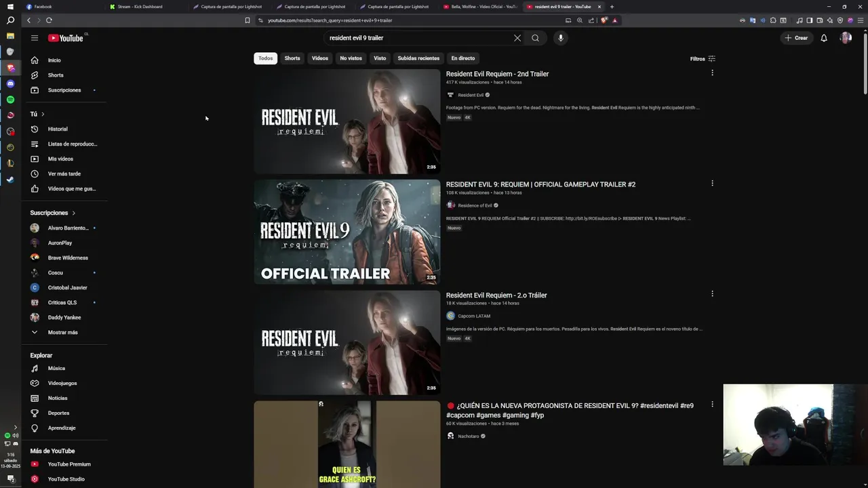Viewport: 868px width, 488px height.
Task: Select the Subidas recientes filter chip
Action: pyautogui.click(x=418, y=58)
